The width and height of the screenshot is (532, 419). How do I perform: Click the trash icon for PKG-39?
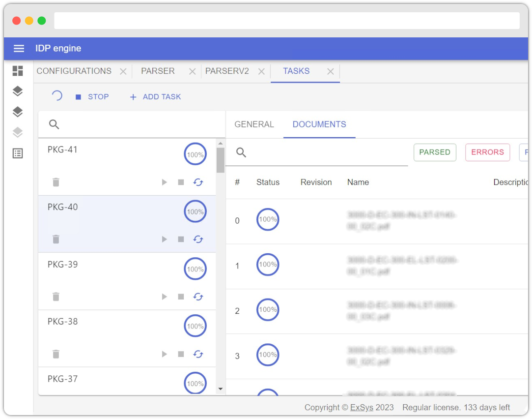coord(56,297)
